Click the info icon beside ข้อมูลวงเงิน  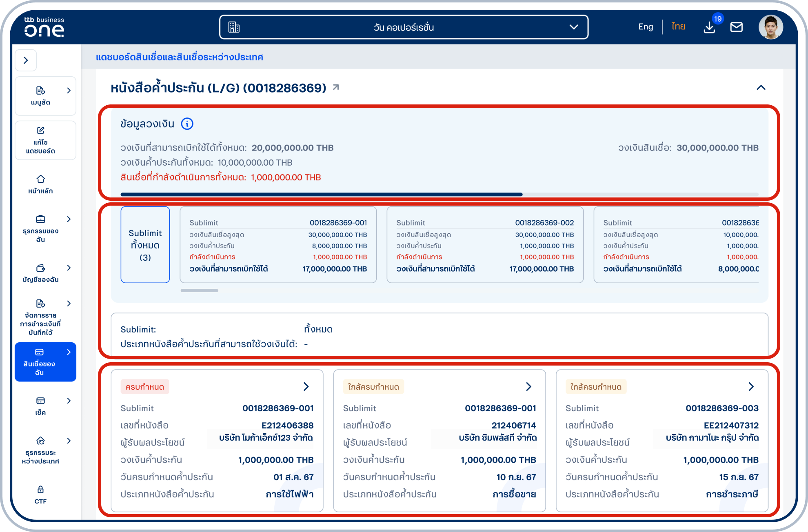[x=187, y=124]
